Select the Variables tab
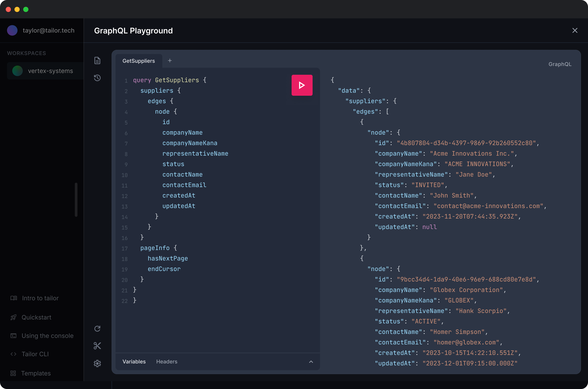 click(x=134, y=361)
